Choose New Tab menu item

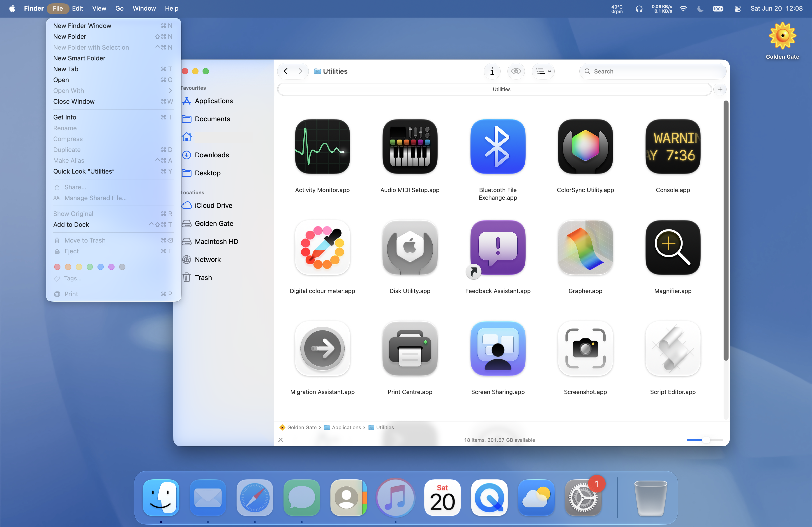[x=113, y=69]
